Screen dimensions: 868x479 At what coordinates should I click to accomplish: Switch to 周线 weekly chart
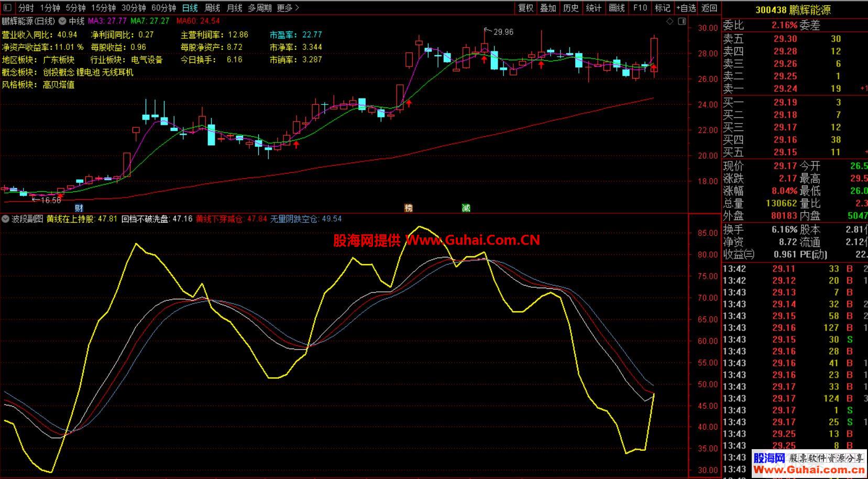212,8
